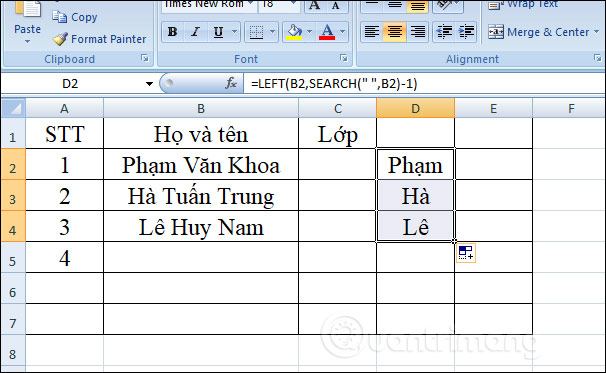The height and width of the screenshot is (373, 606).
Task: Select the Lớp header cell
Action: tap(338, 133)
